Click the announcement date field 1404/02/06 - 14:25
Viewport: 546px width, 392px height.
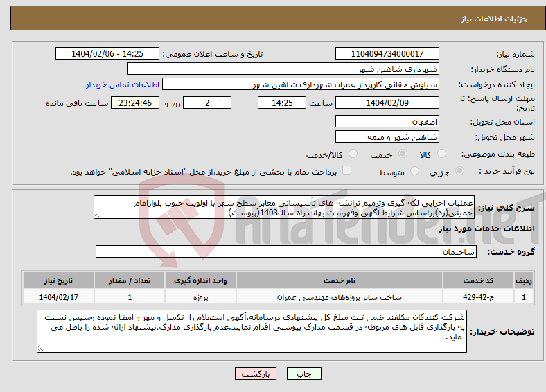pyautogui.click(x=107, y=53)
